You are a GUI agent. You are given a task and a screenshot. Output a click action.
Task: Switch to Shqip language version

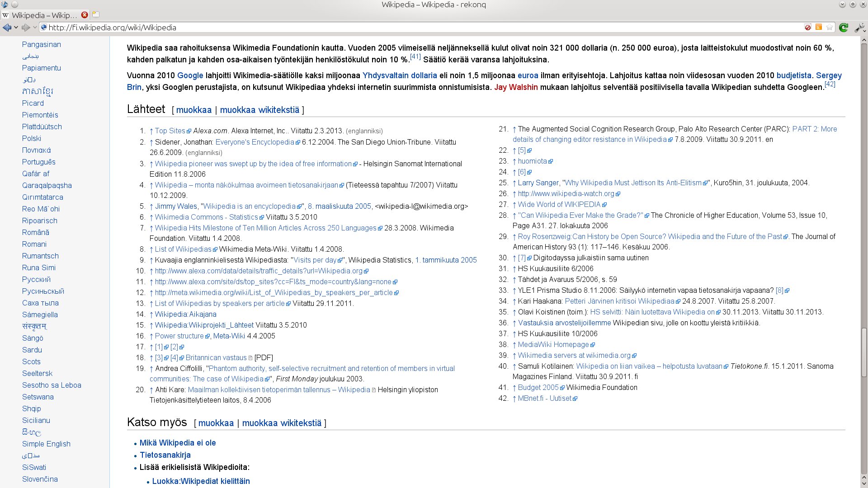pyautogui.click(x=32, y=409)
